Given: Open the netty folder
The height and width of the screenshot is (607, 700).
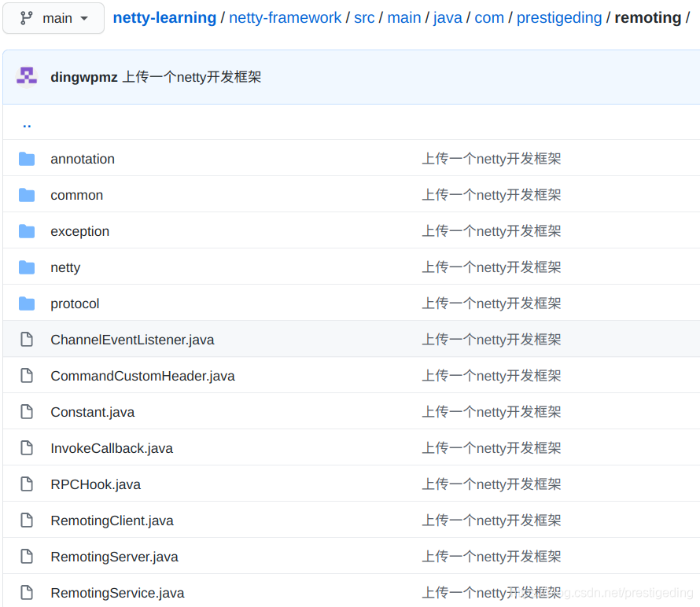Looking at the screenshot, I should point(65,267).
